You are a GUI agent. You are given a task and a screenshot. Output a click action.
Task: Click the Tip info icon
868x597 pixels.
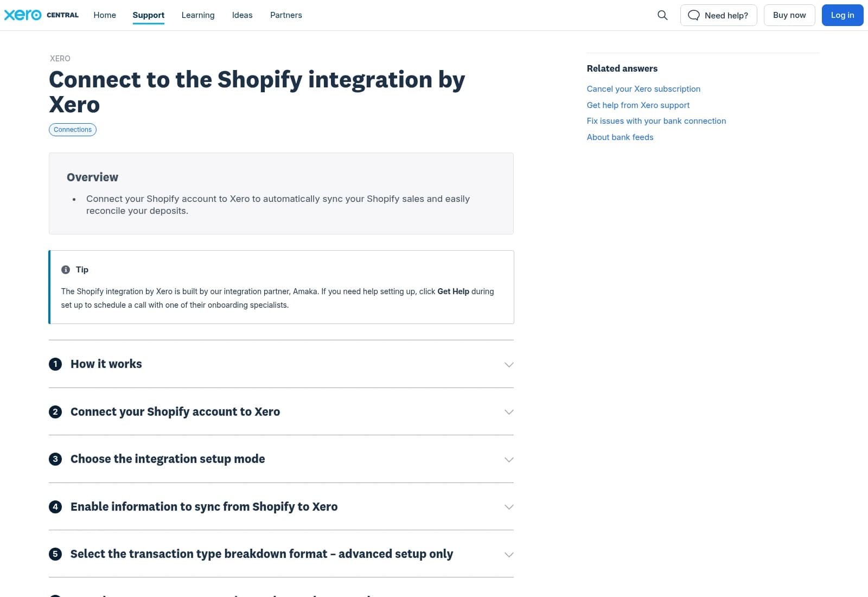click(66, 270)
